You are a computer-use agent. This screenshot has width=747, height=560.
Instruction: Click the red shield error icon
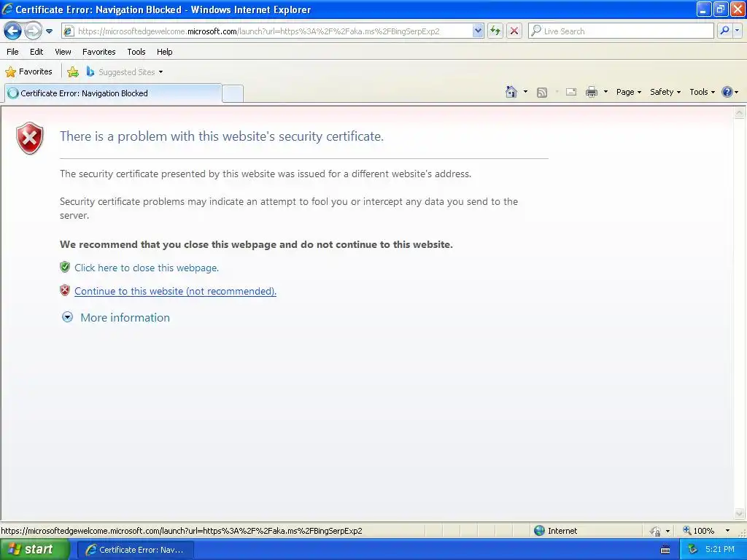tap(29, 138)
